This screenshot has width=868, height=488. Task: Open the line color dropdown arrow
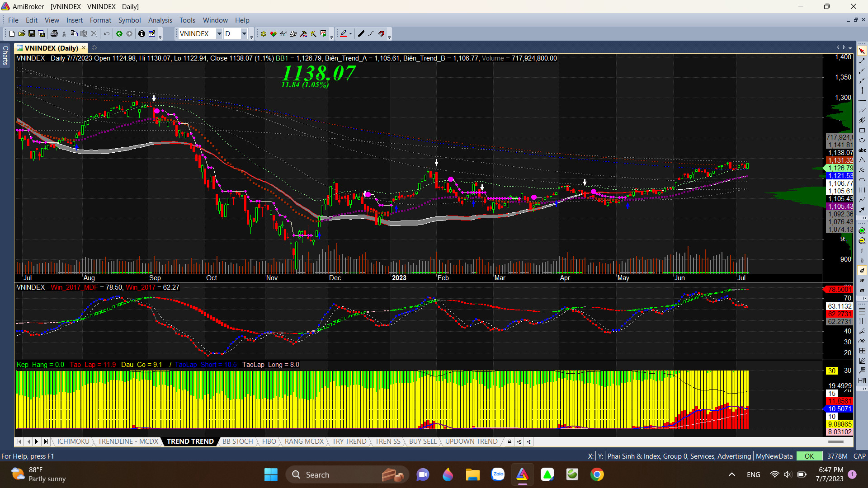click(x=350, y=33)
